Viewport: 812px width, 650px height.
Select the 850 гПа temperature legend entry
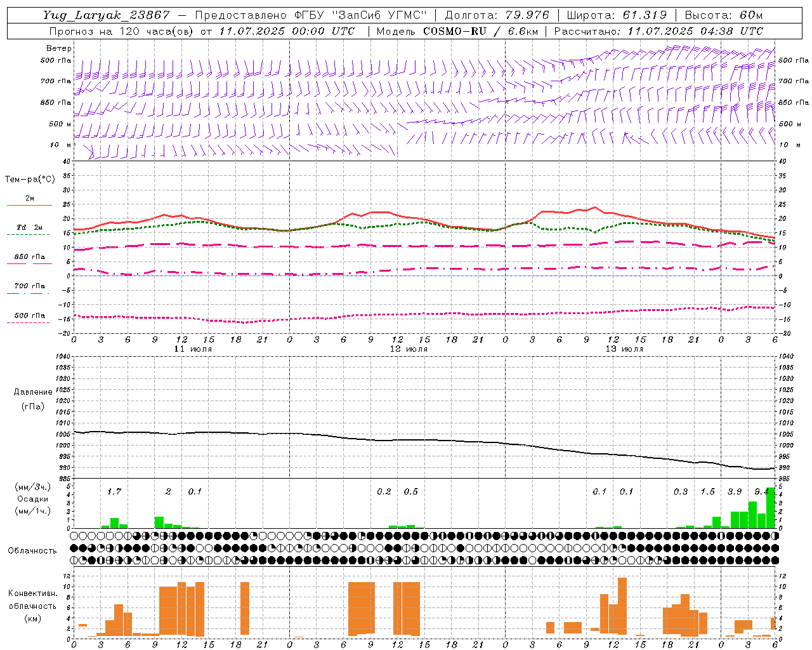(x=30, y=257)
